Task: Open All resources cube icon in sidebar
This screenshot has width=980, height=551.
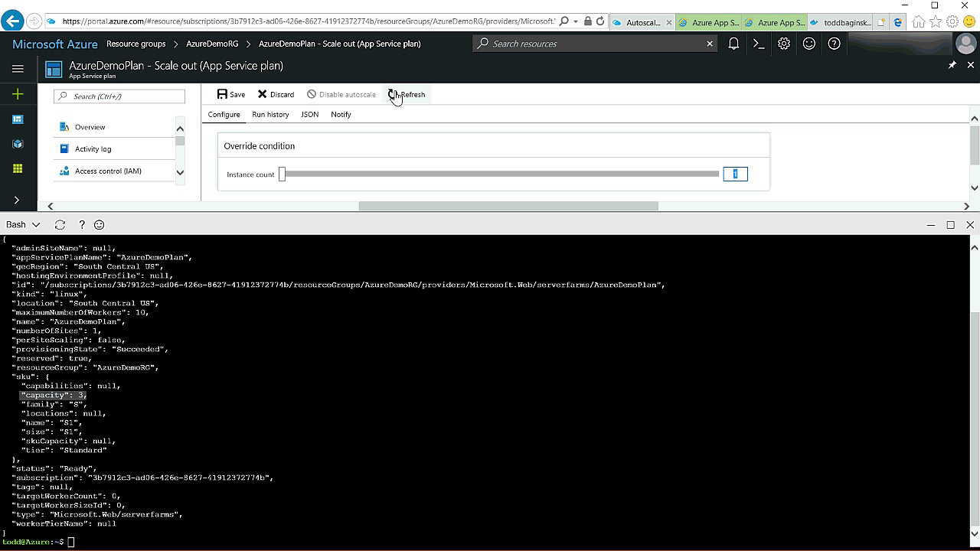Action: click(x=18, y=144)
